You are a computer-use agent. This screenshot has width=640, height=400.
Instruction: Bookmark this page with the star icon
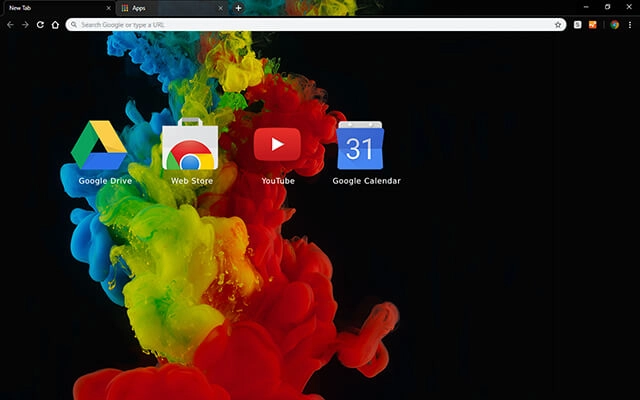coord(558,25)
